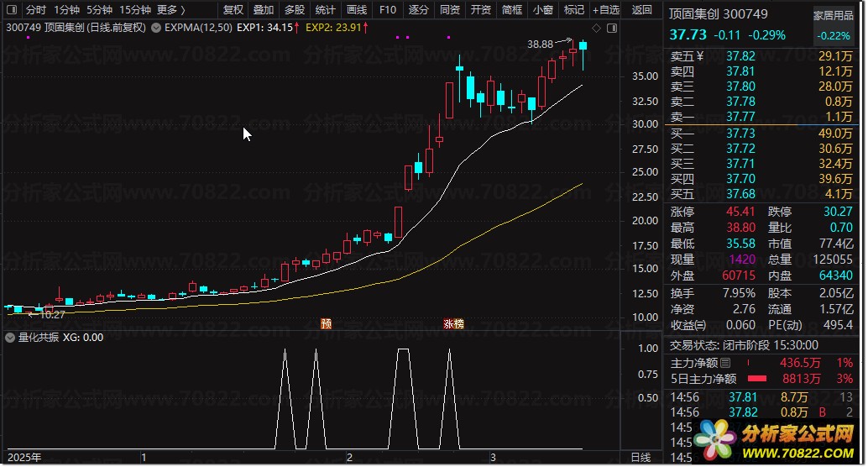This screenshot has width=868, height=467.
Task: Click the 跌停 value 30.27
Action: pos(838,212)
